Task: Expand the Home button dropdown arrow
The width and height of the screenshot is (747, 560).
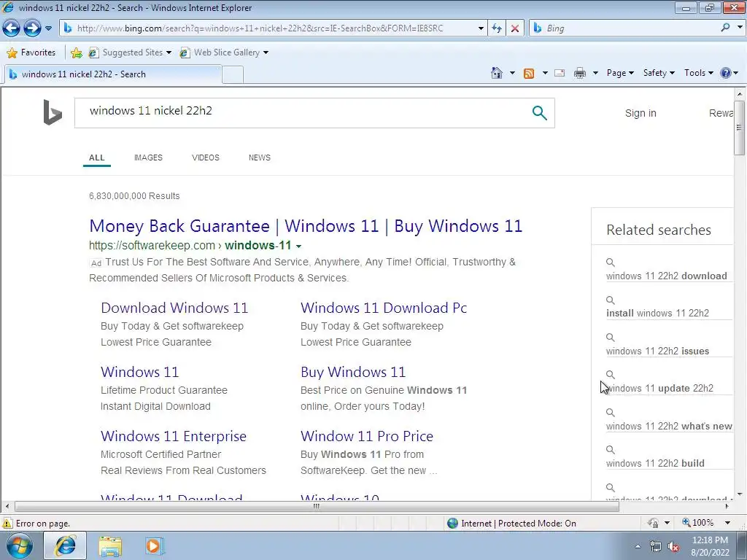Action: pos(512,73)
